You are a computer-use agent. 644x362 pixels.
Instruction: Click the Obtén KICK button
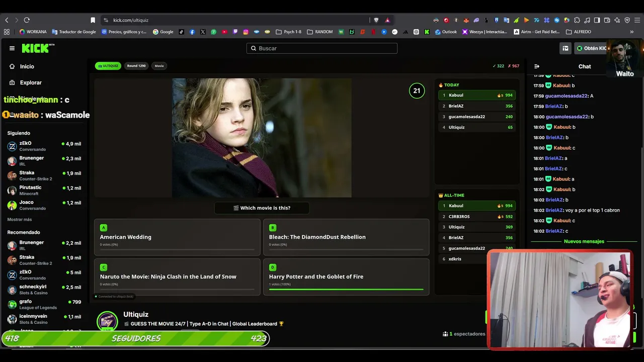click(592, 48)
